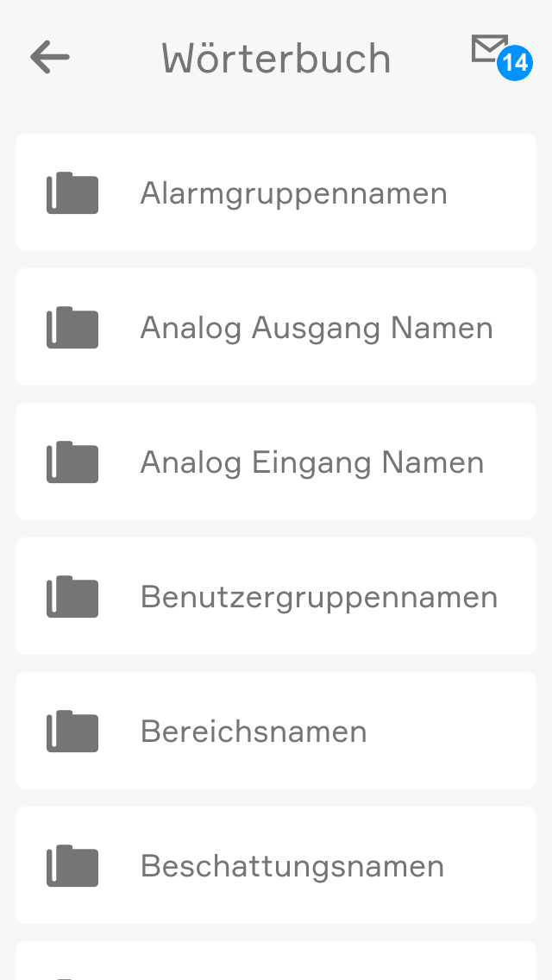
Task: Choose the folder icon for Beschattungsnamen
Action: click(72, 866)
